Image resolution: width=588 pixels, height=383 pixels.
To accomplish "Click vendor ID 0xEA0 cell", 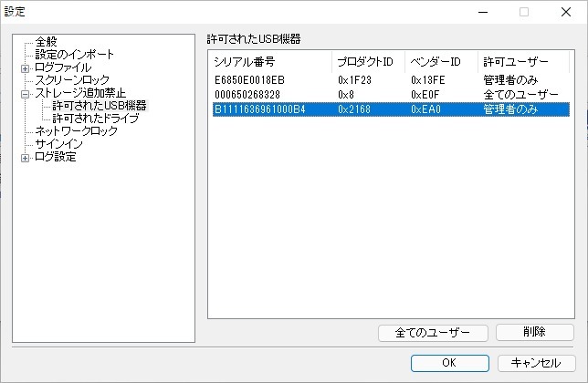I will (425, 109).
